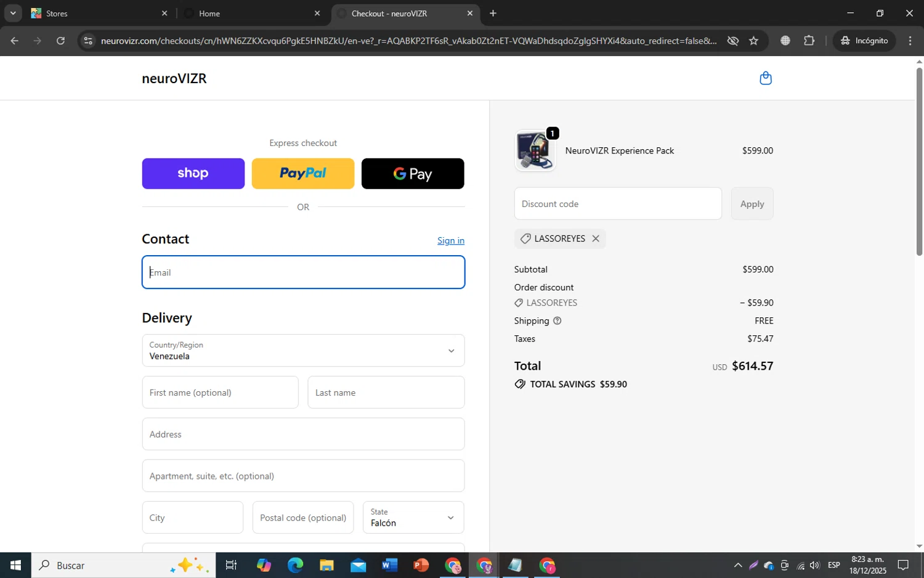Click the Total amount $614.57
The height and width of the screenshot is (578, 924).
[x=752, y=366]
